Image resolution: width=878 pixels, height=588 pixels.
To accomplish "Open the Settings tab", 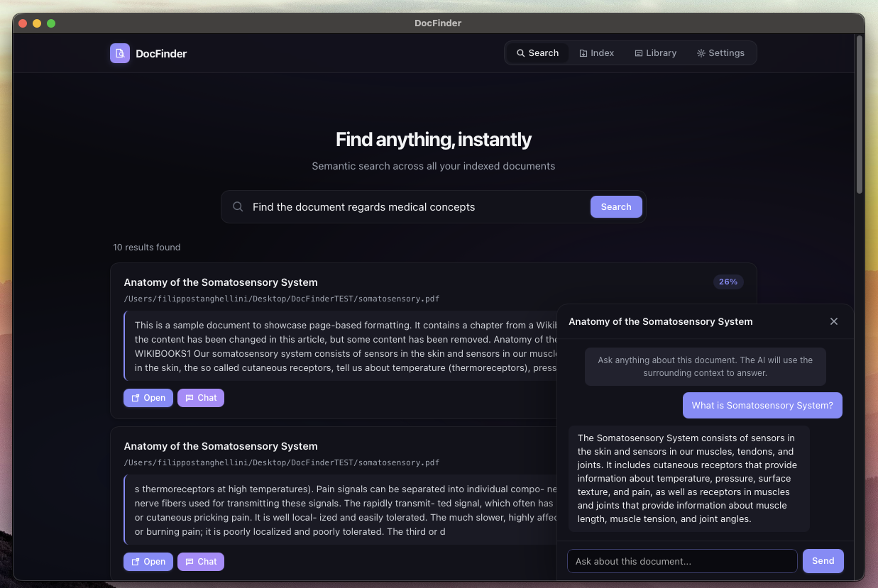I will click(x=720, y=53).
